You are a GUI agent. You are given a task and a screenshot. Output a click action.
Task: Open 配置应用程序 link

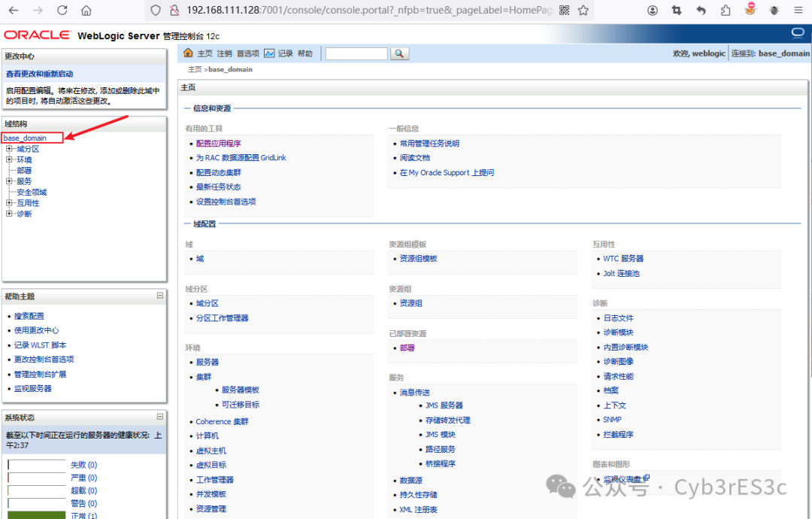coord(219,144)
